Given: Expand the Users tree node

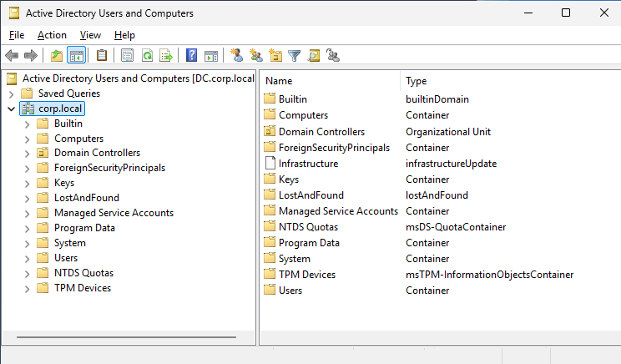Looking at the screenshot, I should [27, 259].
